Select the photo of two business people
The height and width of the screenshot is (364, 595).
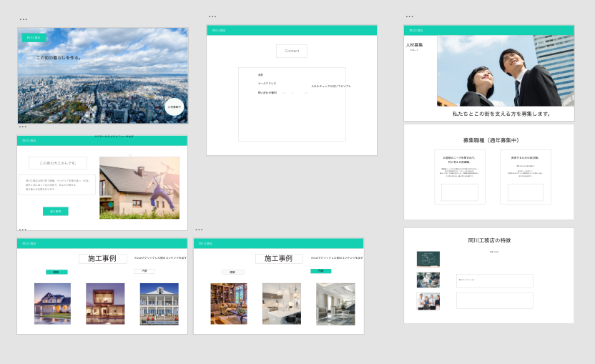pyautogui.click(x=506, y=71)
